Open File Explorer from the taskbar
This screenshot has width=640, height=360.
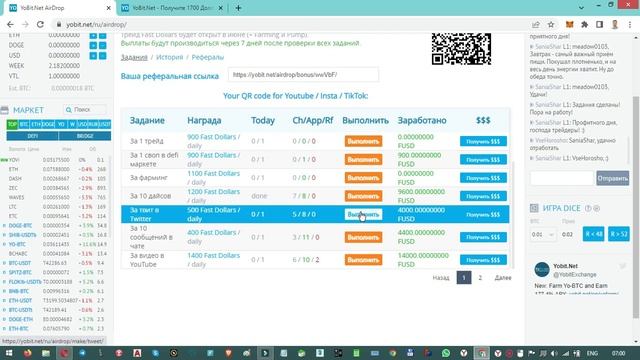tap(46, 353)
